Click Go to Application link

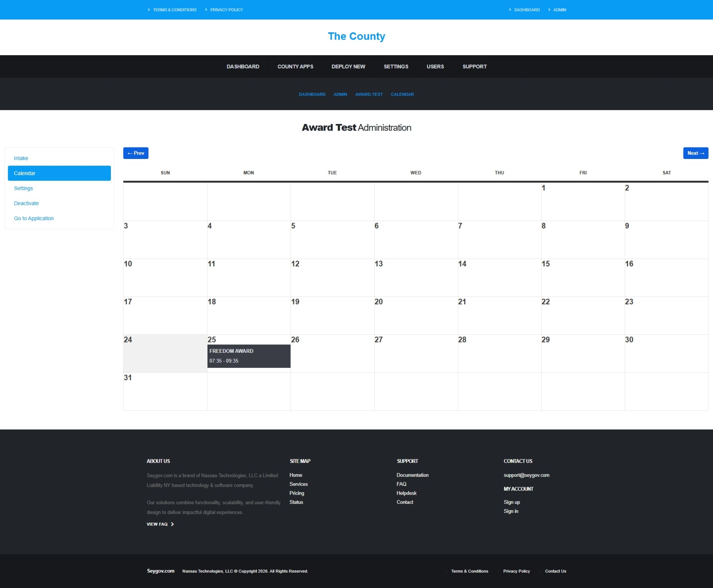point(34,219)
